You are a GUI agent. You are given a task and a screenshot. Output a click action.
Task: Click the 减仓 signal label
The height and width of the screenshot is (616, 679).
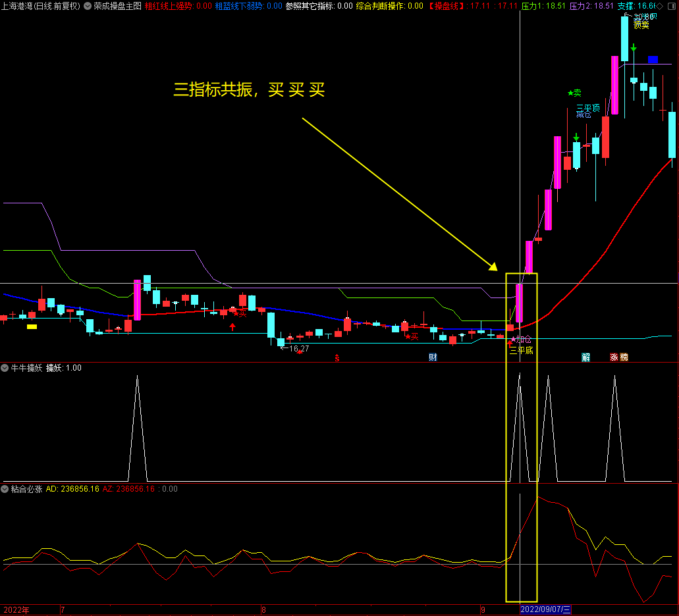tap(584, 115)
